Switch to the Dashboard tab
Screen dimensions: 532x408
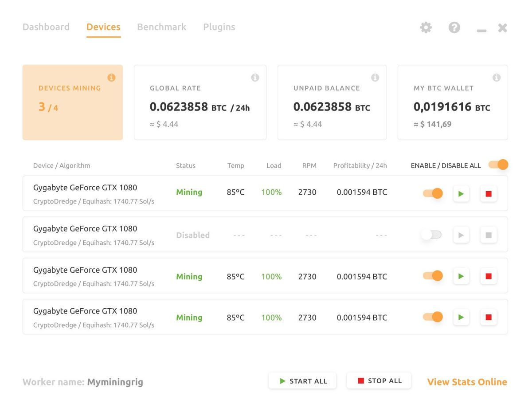[x=46, y=27]
